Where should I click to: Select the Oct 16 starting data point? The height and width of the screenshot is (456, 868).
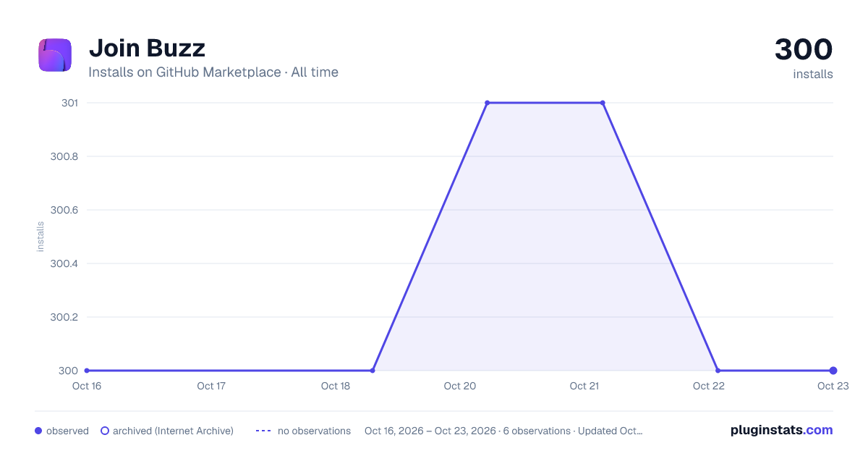[87, 371]
